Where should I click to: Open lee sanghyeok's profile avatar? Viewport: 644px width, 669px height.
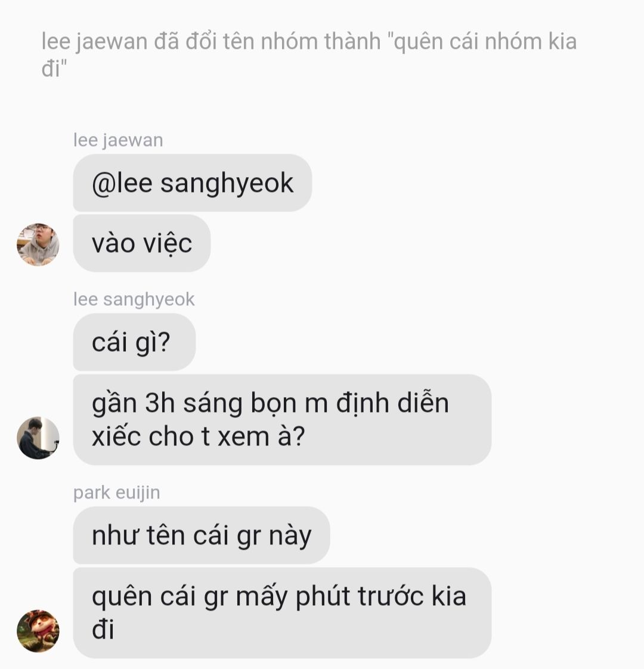tap(38, 438)
